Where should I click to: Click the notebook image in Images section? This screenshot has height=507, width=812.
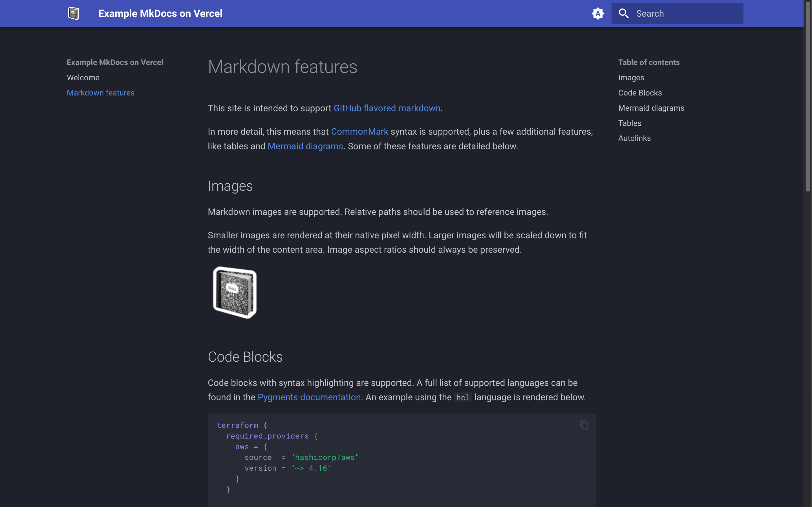tap(235, 292)
